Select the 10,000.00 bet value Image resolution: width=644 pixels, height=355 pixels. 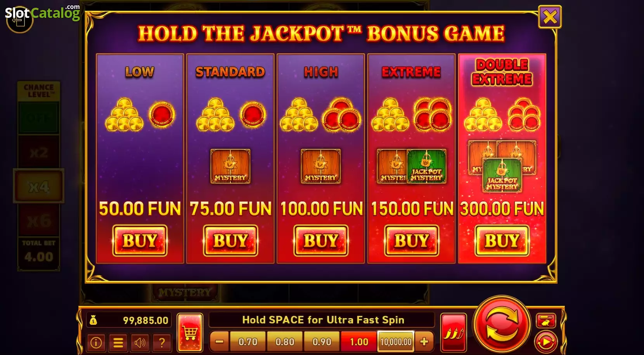tap(396, 341)
